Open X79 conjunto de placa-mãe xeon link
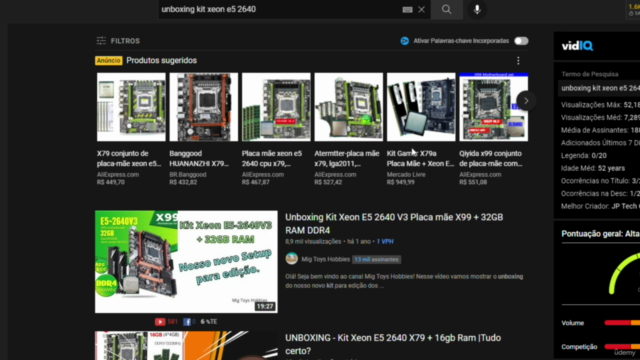 click(x=129, y=158)
